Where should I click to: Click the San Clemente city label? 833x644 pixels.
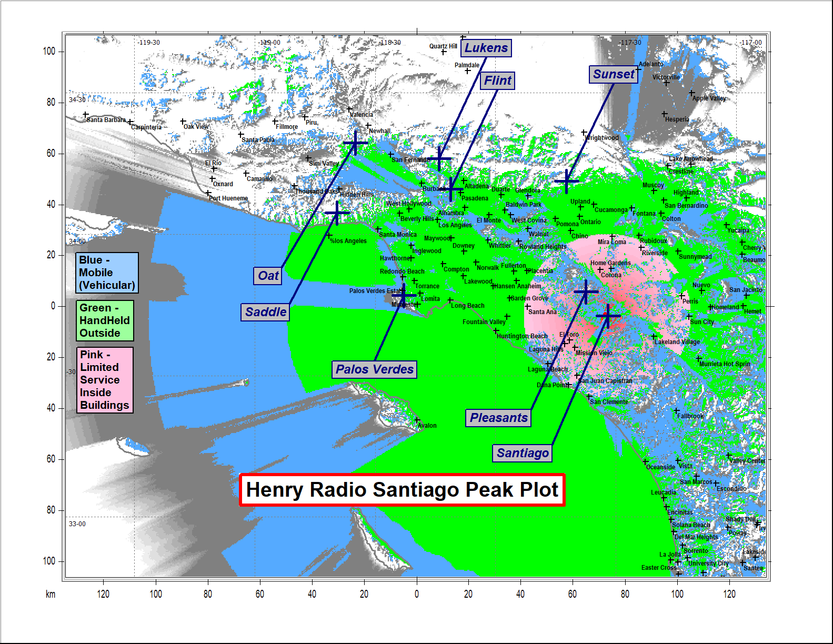609,402
